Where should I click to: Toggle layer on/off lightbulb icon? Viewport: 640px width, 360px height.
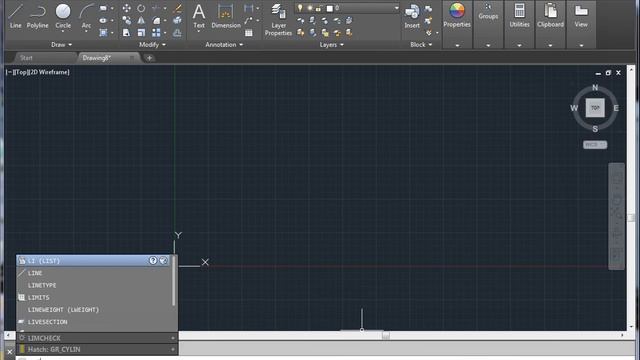tap(300, 8)
